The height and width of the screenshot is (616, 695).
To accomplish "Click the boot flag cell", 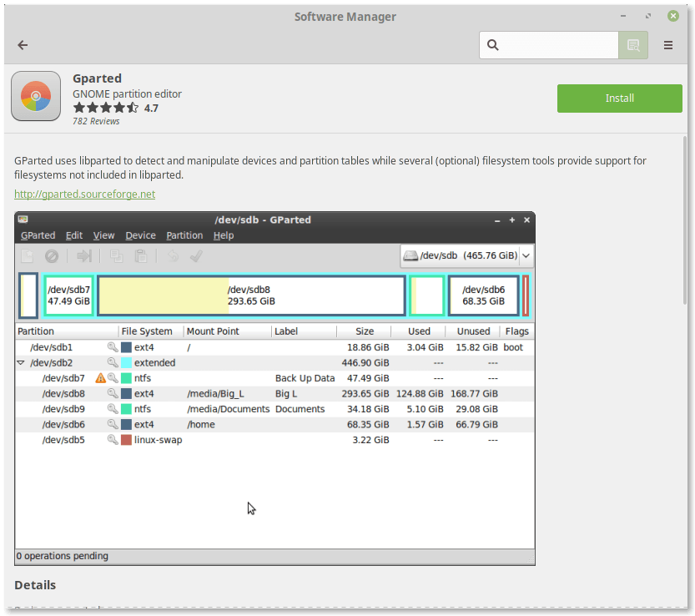I will tap(513, 347).
